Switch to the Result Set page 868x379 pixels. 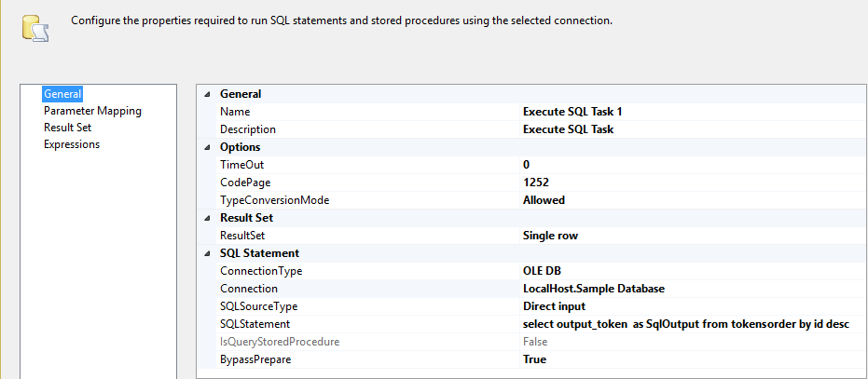[67, 128]
